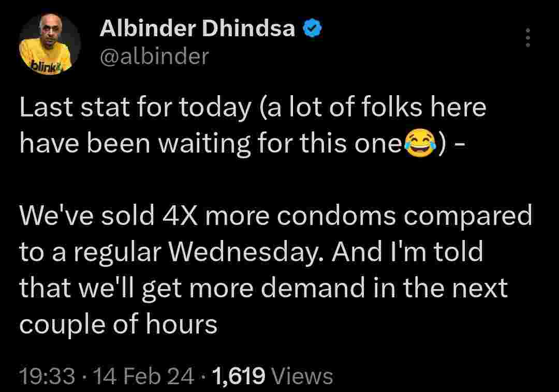Click the blue verified badge
The height and width of the screenshot is (392, 559).
[x=314, y=29]
